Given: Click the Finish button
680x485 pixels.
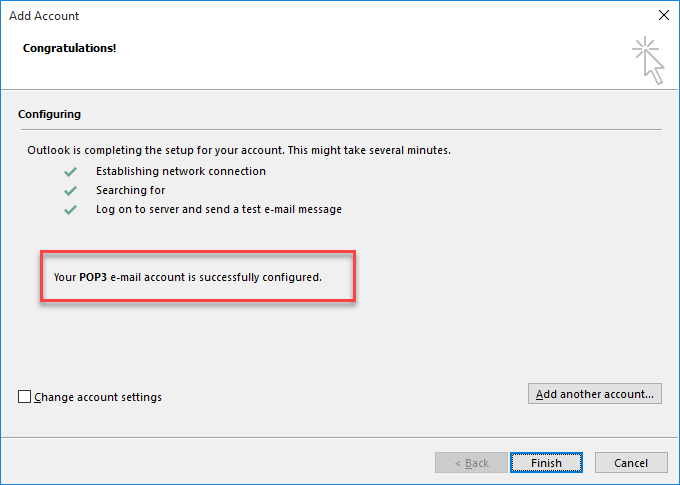Looking at the screenshot, I should point(546,463).
